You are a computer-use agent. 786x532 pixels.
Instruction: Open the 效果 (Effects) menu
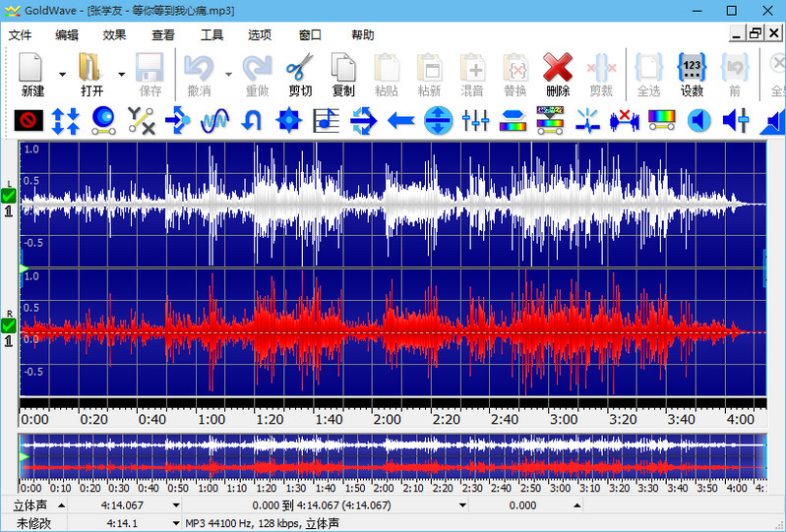[114, 35]
